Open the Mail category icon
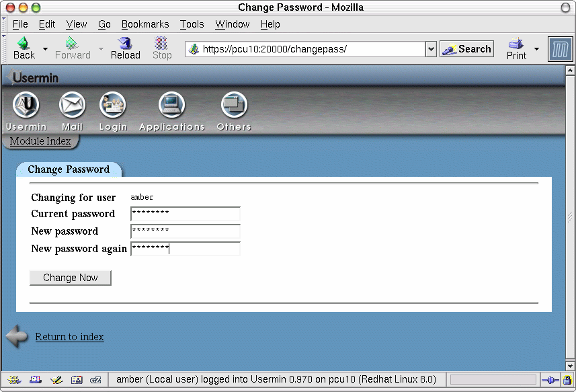Screen dimensions: 576x392 pos(72,105)
